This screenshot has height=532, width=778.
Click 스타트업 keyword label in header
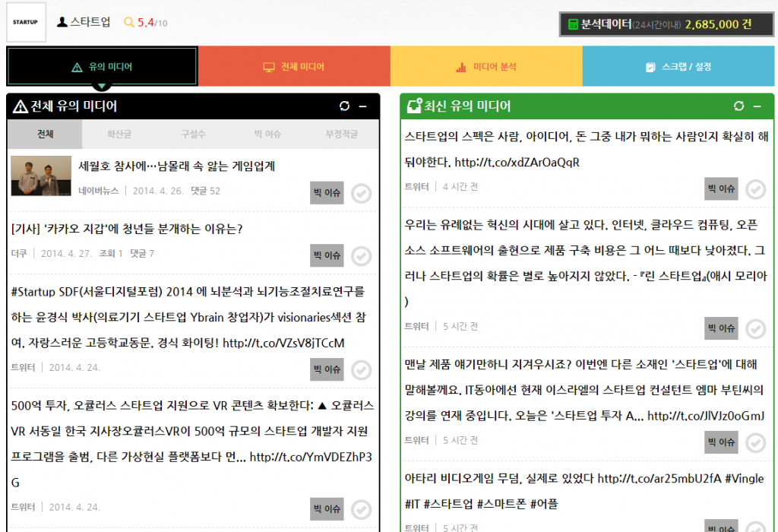[x=90, y=22]
